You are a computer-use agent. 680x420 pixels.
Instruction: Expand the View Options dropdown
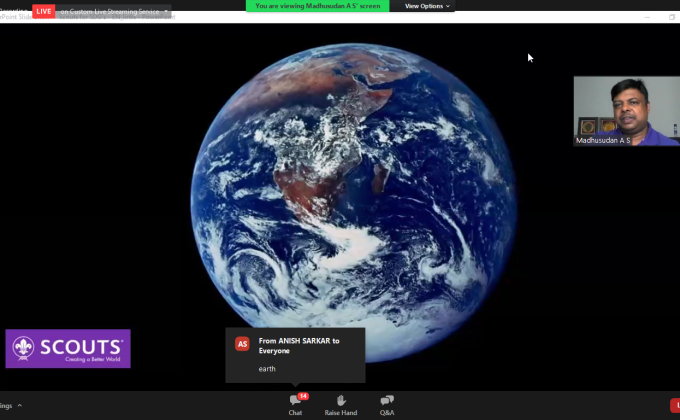(427, 6)
